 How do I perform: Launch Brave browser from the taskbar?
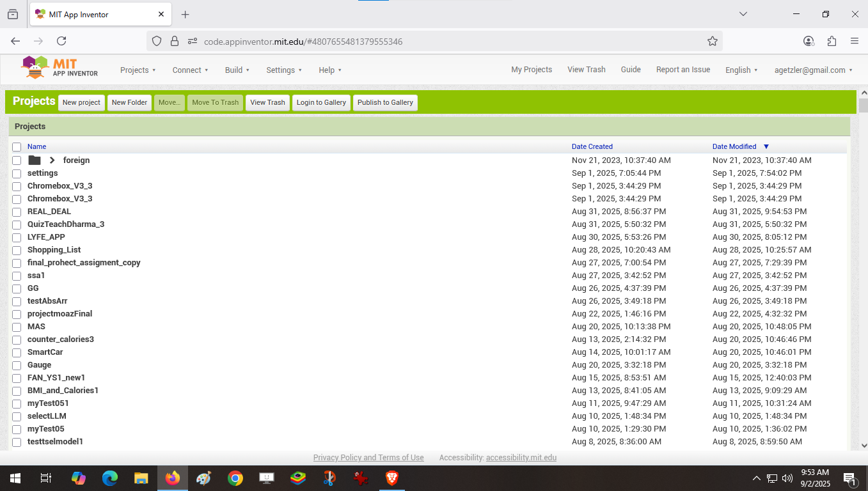(391, 478)
